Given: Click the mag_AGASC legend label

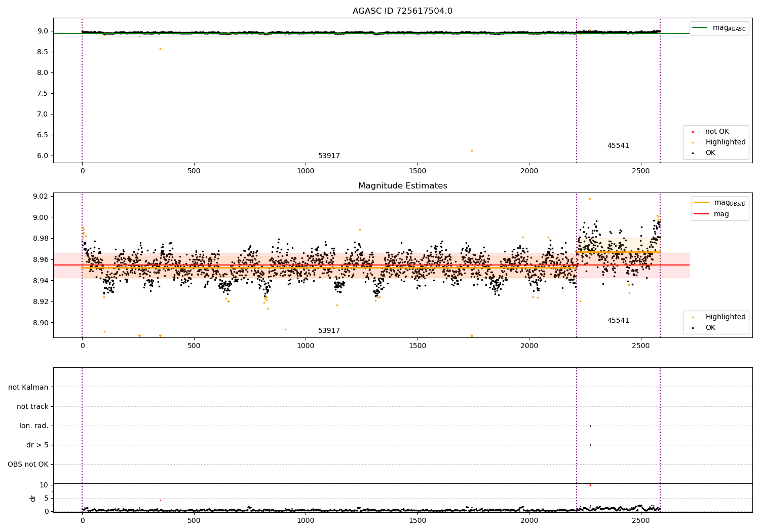Looking at the screenshot, I should click(x=729, y=28).
